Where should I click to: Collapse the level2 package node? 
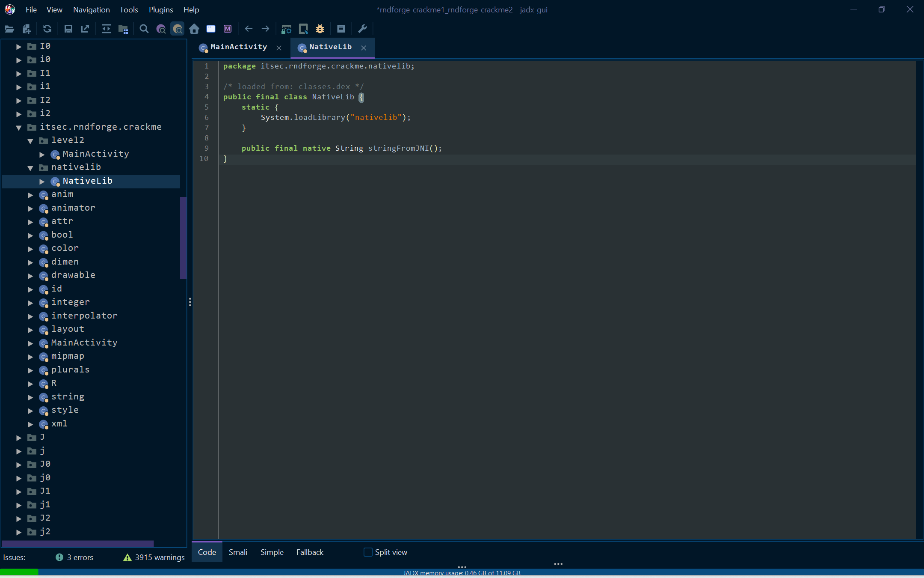pyautogui.click(x=30, y=140)
